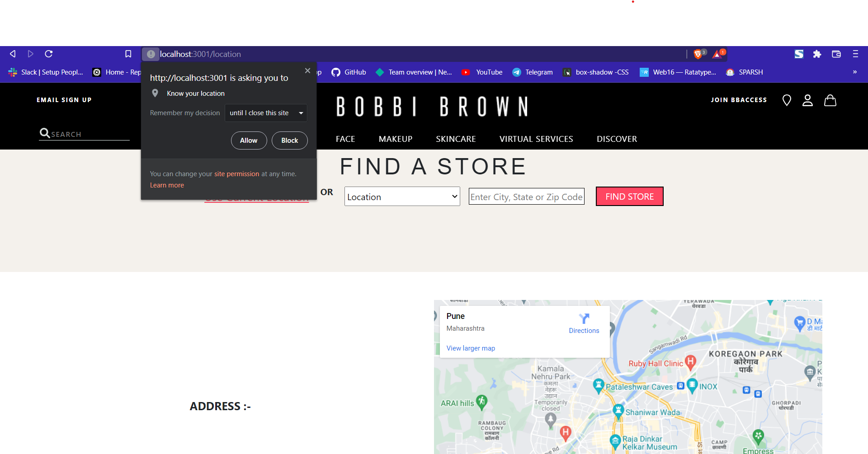Open the Team overview bookmark
The image size is (868, 454).
[x=414, y=72]
